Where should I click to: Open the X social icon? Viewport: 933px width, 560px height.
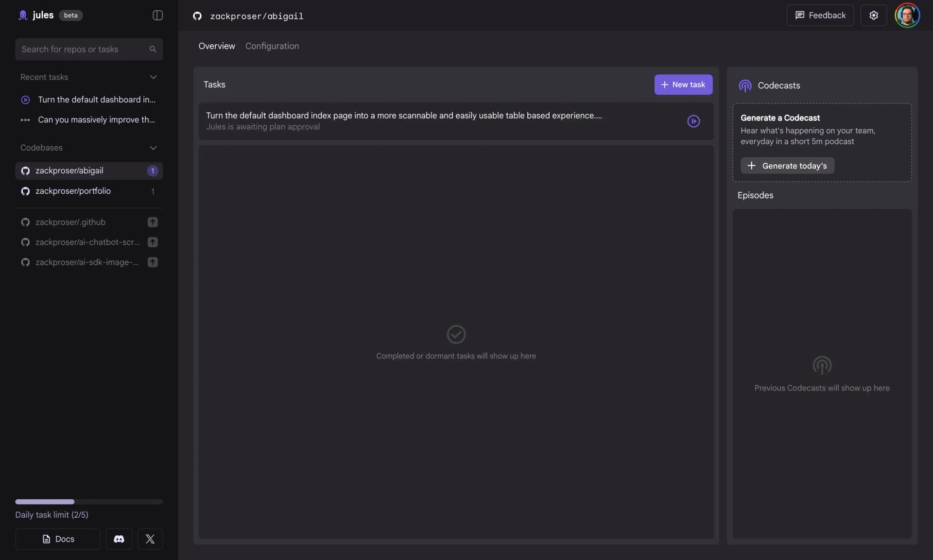[150, 539]
